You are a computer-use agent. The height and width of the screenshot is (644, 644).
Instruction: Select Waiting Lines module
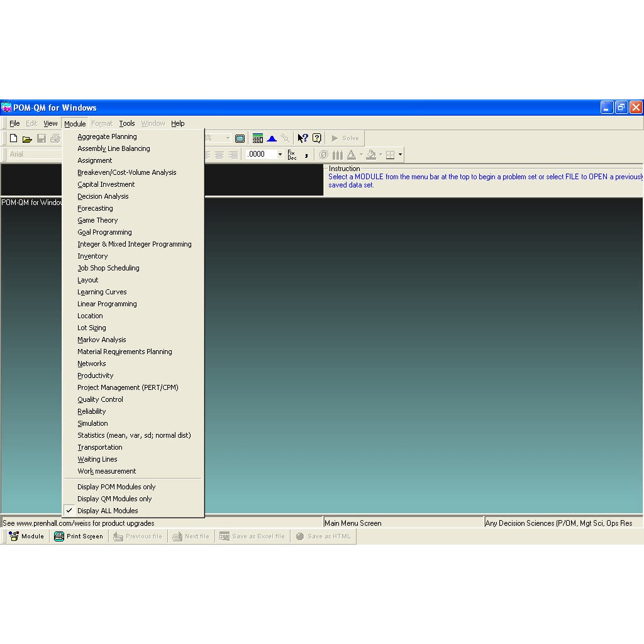click(x=133, y=459)
